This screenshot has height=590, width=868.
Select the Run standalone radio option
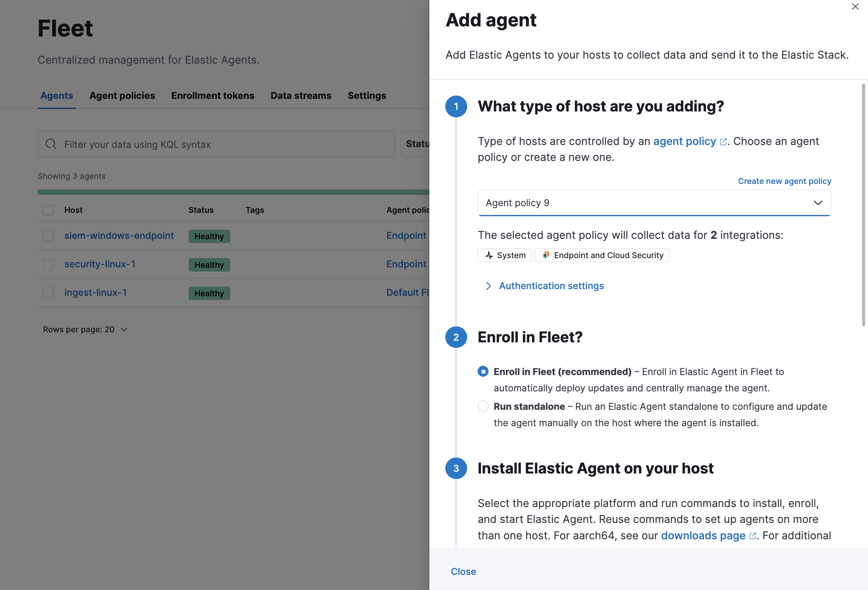coord(483,406)
